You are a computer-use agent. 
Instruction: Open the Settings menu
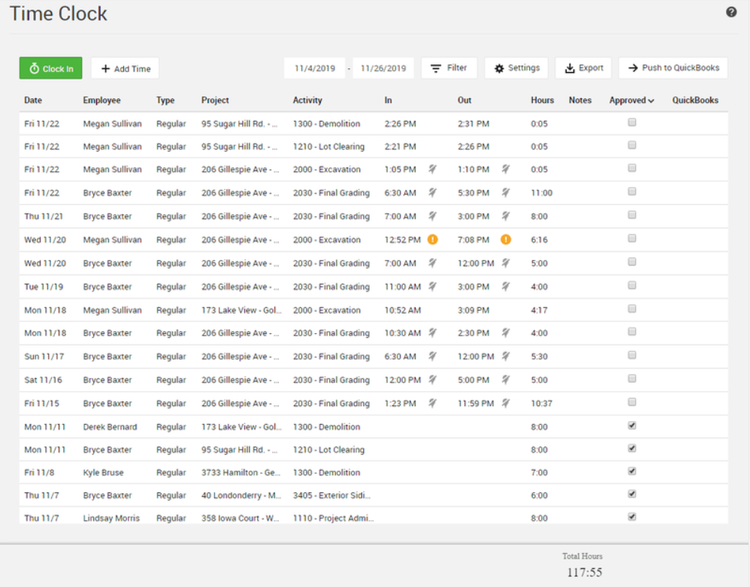(x=516, y=68)
